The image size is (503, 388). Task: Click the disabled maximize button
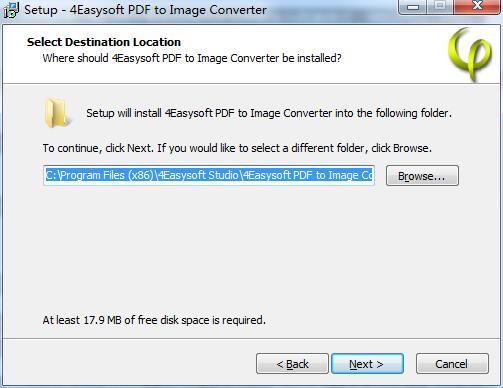(440, 7)
